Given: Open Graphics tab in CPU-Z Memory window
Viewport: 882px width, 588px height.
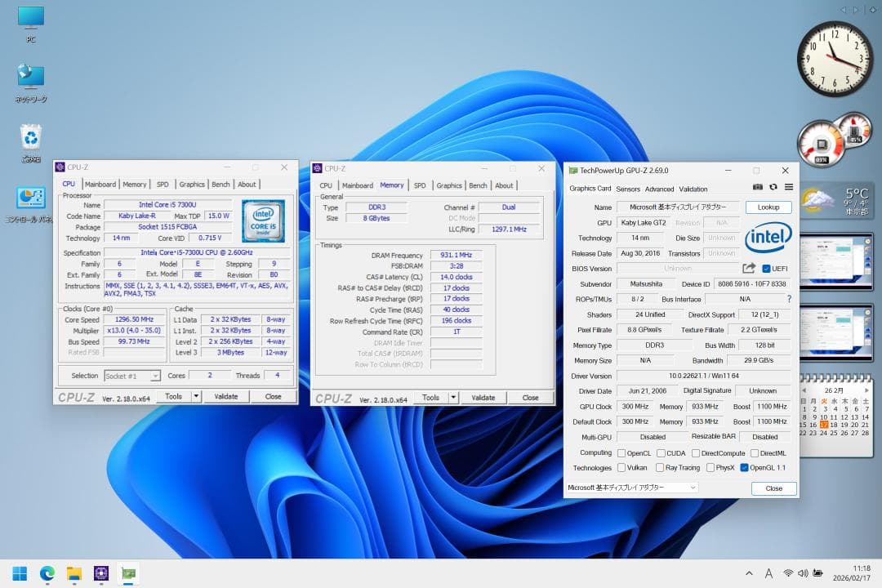Looking at the screenshot, I should 449,185.
